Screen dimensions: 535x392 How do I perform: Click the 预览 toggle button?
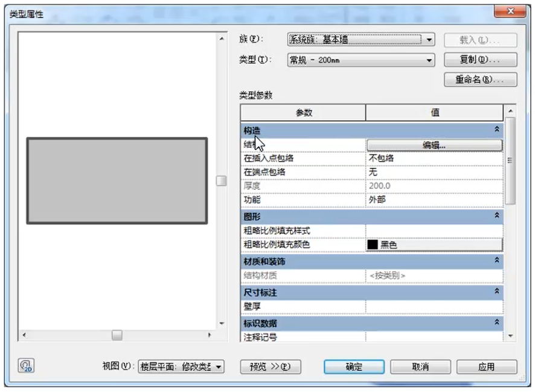click(x=270, y=367)
